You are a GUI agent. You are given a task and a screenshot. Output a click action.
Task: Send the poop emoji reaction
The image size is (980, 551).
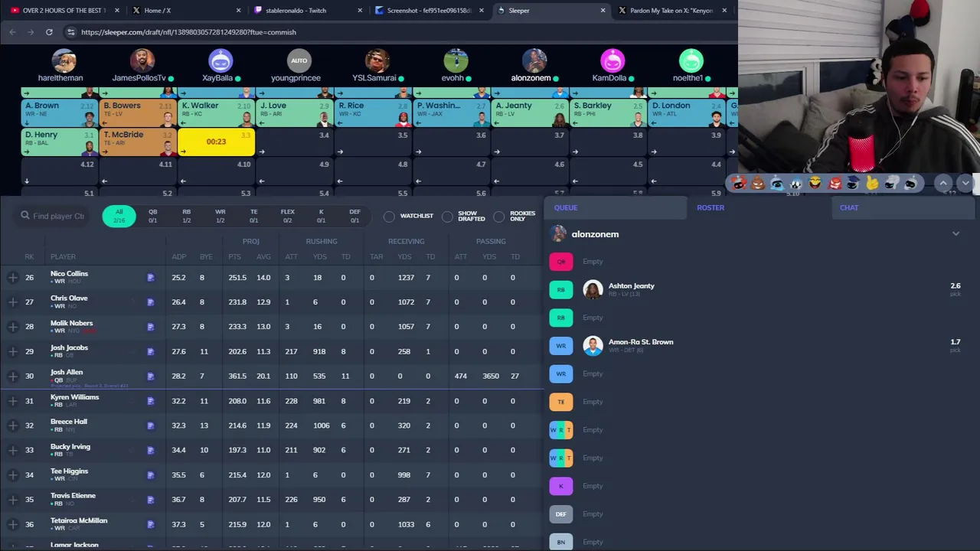point(758,184)
